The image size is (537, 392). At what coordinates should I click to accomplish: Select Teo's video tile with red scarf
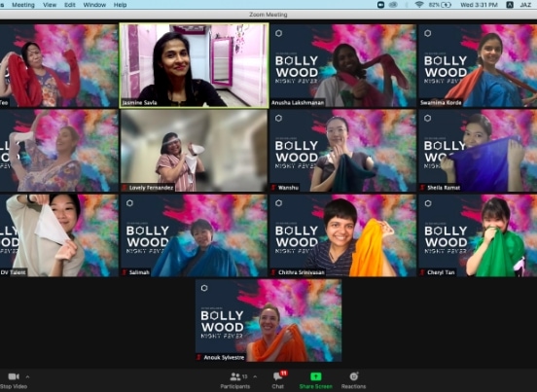(59, 65)
